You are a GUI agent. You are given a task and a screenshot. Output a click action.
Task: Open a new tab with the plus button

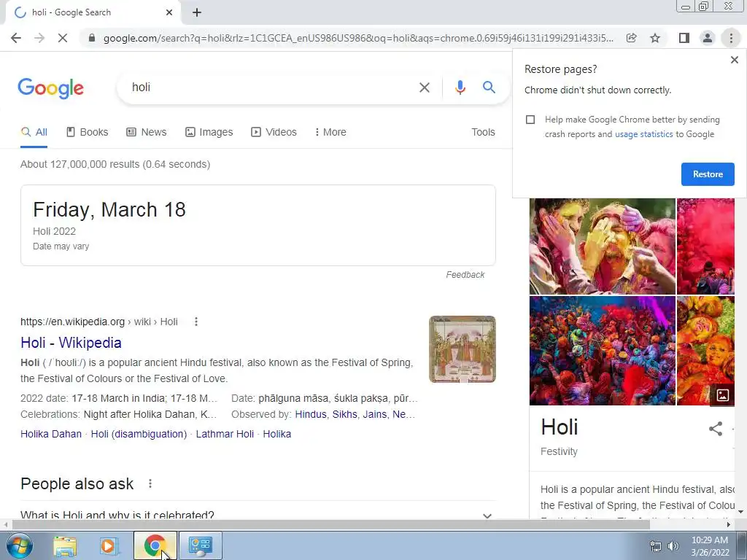pyautogui.click(x=197, y=13)
